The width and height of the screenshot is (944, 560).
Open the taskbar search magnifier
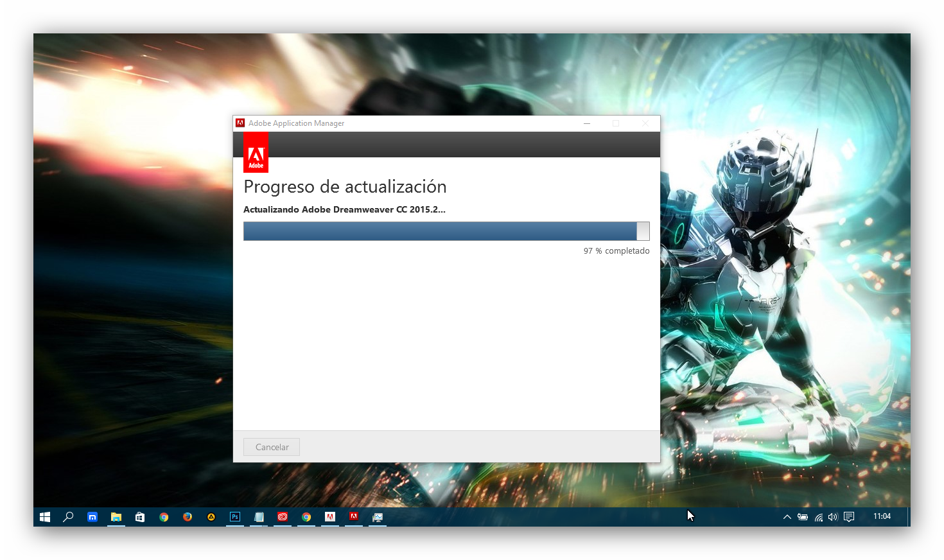(x=68, y=517)
